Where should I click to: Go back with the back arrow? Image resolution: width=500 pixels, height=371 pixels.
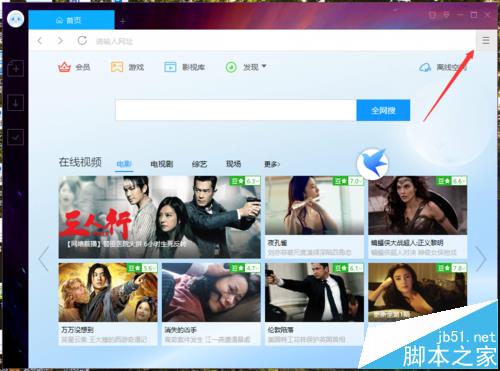click(x=40, y=41)
